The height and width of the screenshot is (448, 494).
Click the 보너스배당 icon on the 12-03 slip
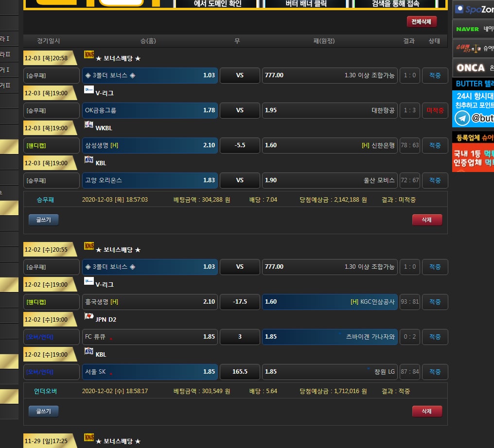(x=89, y=55)
